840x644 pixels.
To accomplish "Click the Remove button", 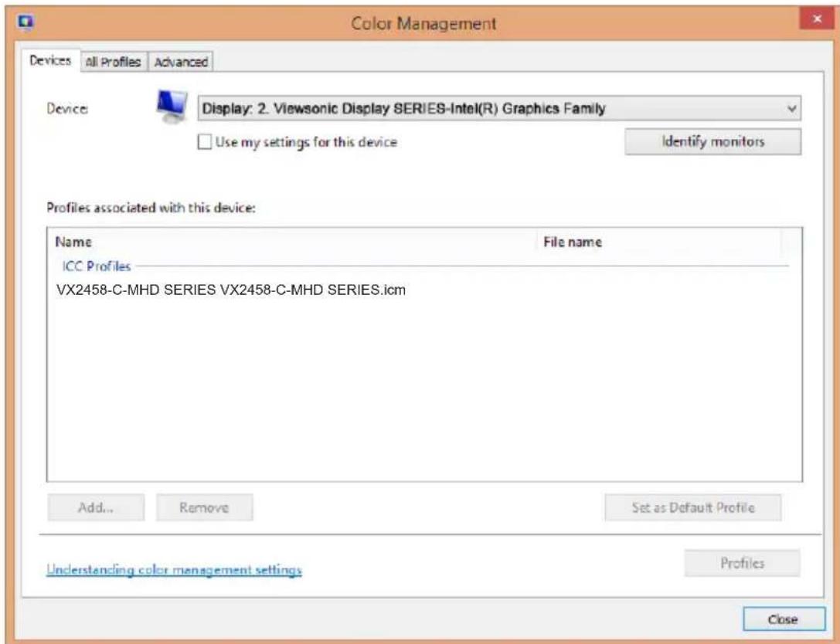I will (x=204, y=507).
